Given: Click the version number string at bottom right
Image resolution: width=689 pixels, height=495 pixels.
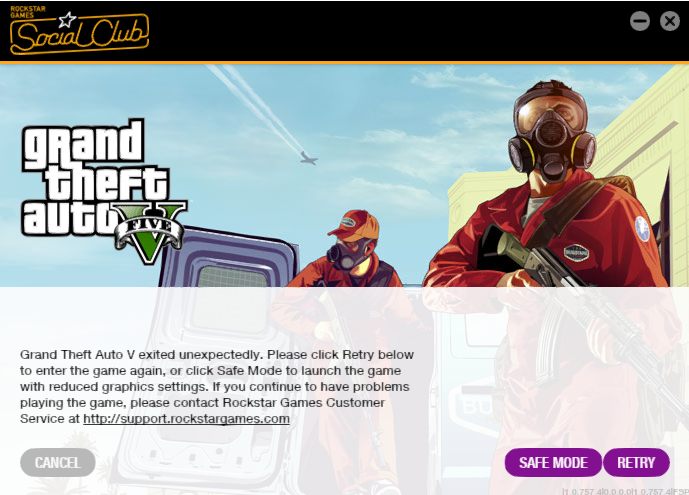Looking at the screenshot, I should pyautogui.click(x=625, y=491).
